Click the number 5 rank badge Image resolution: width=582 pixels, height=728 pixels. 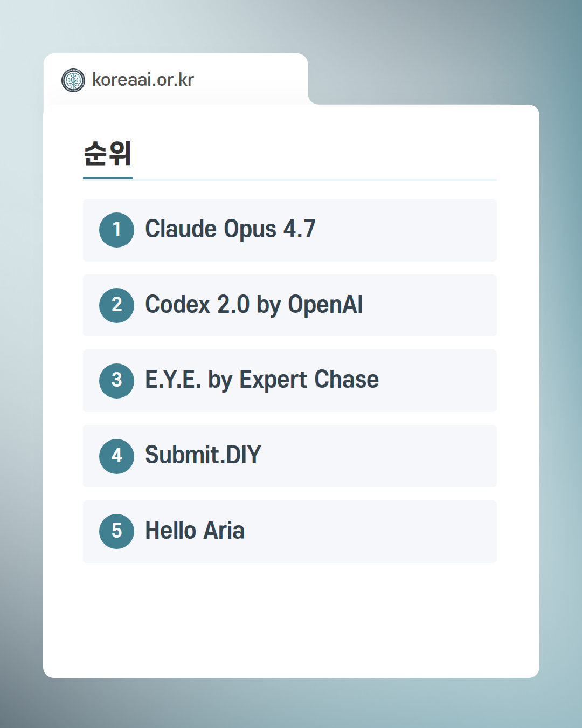point(116,531)
